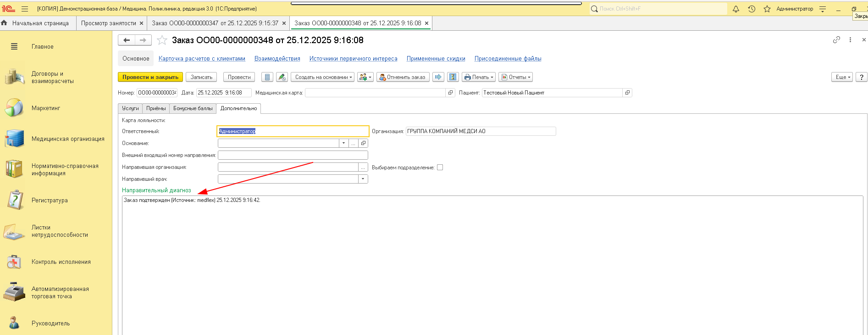Viewport: 868px width, 335px height.
Task: Open the notifications bell icon
Action: (736, 9)
